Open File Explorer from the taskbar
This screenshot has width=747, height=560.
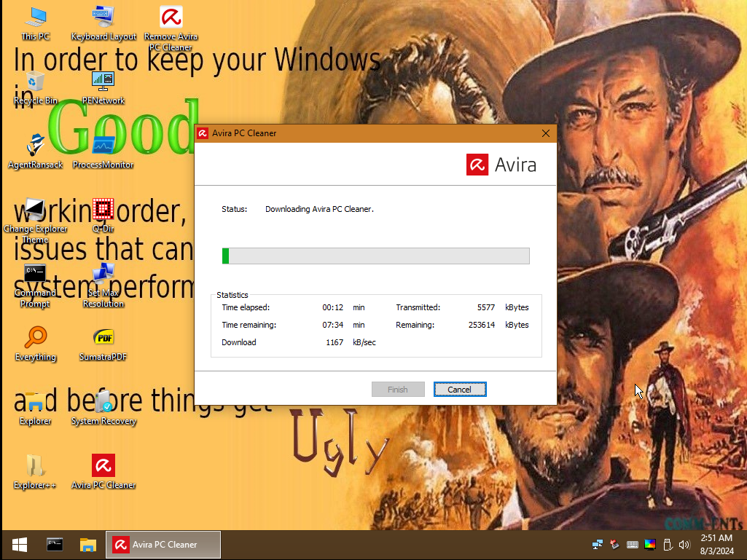click(x=88, y=544)
